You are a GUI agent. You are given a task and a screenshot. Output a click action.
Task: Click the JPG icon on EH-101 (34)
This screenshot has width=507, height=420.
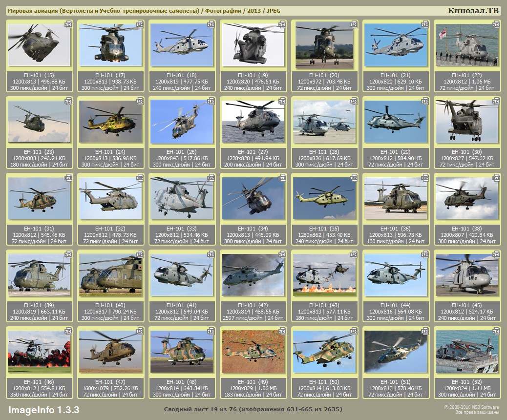coord(282,178)
